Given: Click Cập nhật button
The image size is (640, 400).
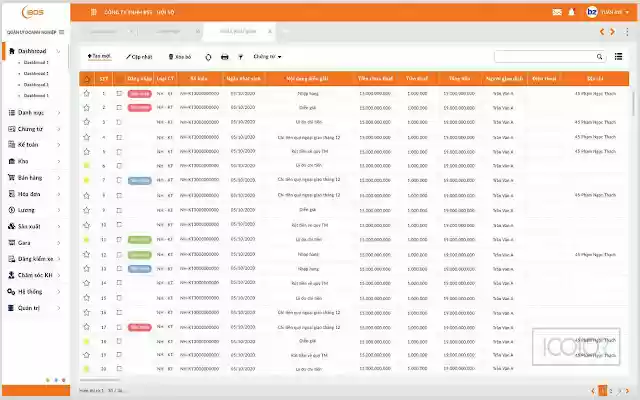Looking at the screenshot, I should pyautogui.click(x=139, y=57).
